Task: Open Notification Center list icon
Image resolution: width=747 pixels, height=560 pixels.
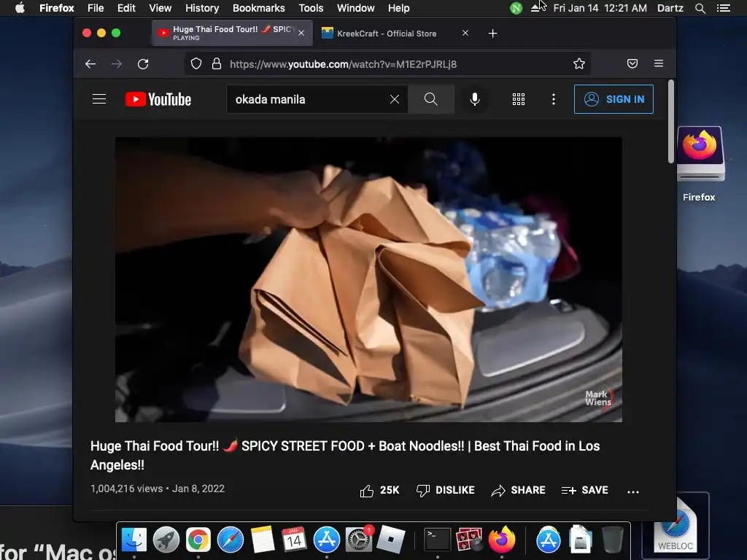Action: click(x=724, y=8)
